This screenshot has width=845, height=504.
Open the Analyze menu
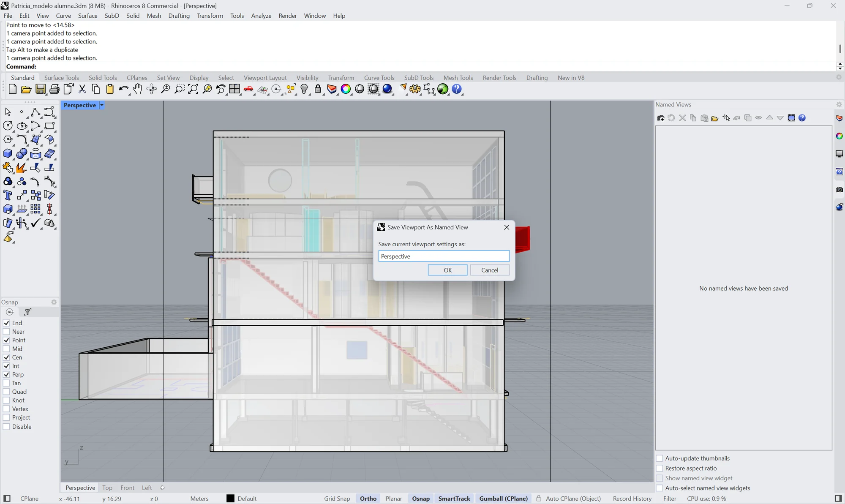261,16
